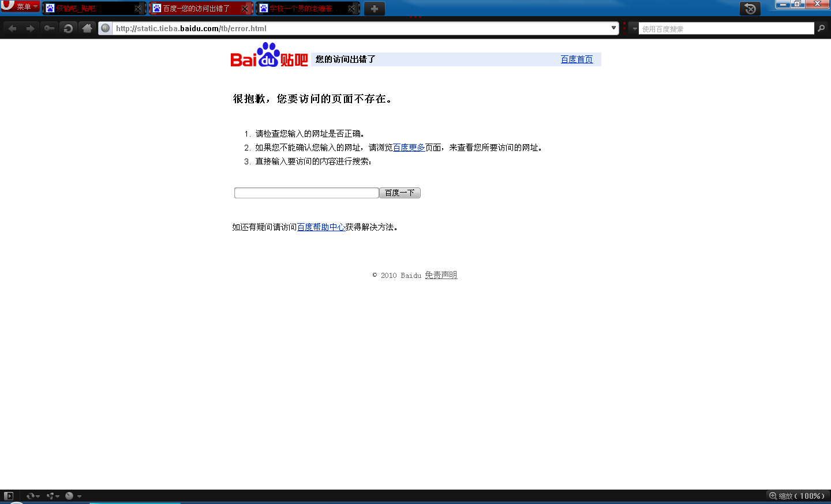Click the magnifier search button
The image size is (831, 504).
click(x=821, y=28)
